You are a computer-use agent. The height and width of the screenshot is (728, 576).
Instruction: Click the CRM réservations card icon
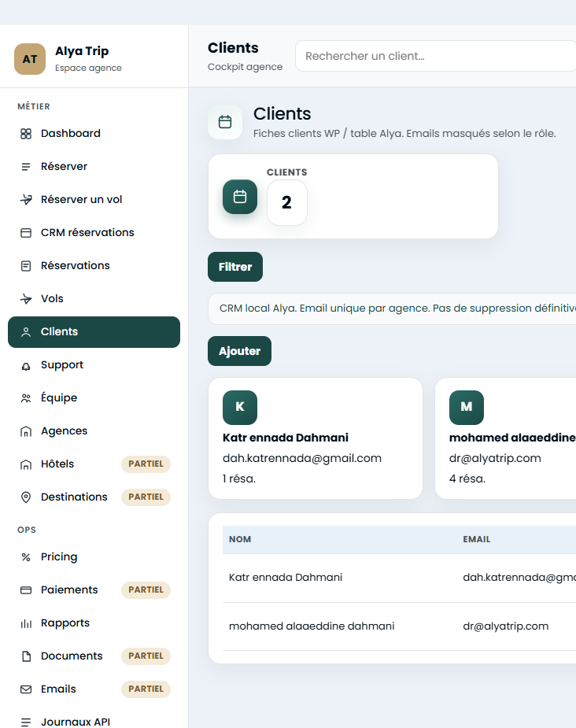[26, 233]
